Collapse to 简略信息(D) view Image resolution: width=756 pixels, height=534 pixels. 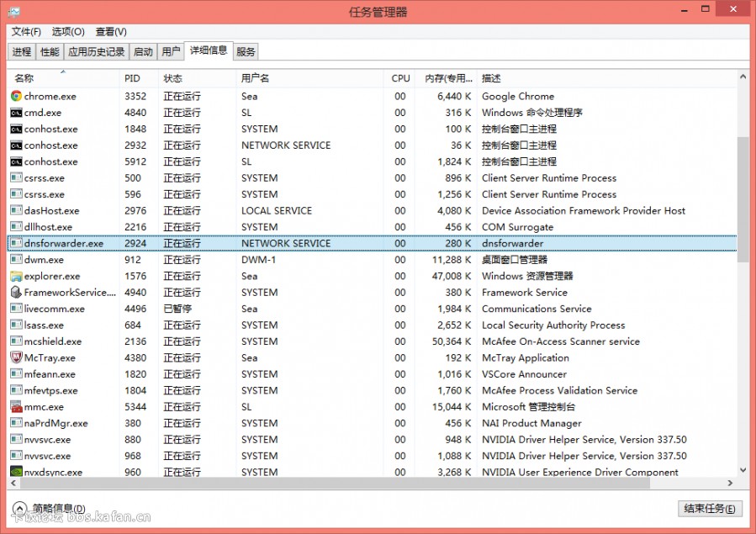click(49, 509)
